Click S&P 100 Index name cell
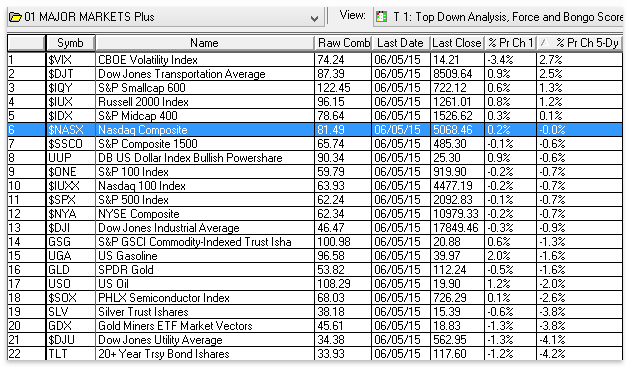The height and width of the screenshot is (367, 630). pos(205,172)
